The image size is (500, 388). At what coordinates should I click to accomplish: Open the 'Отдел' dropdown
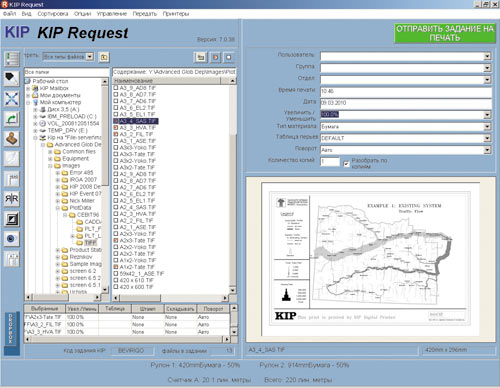pyautogui.click(x=487, y=80)
